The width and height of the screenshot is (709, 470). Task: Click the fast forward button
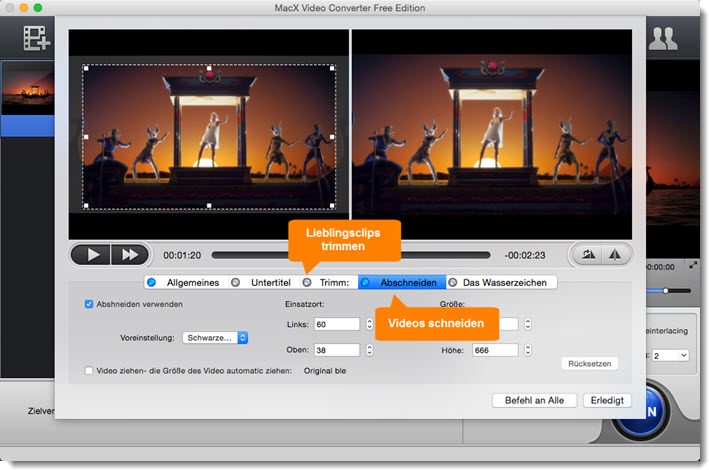[130, 255]
